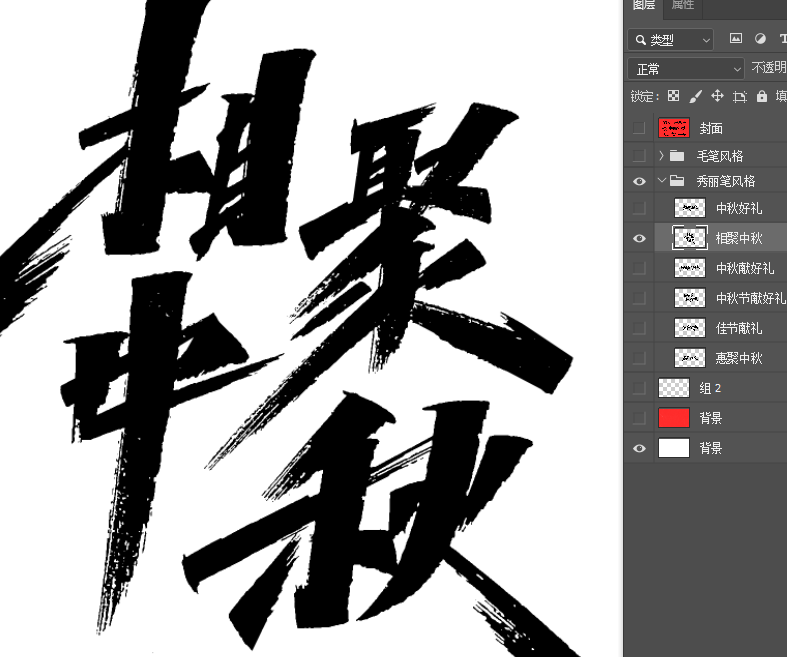787x657 pixels.
Task: Show the 封面 layer
Action: 640,128
